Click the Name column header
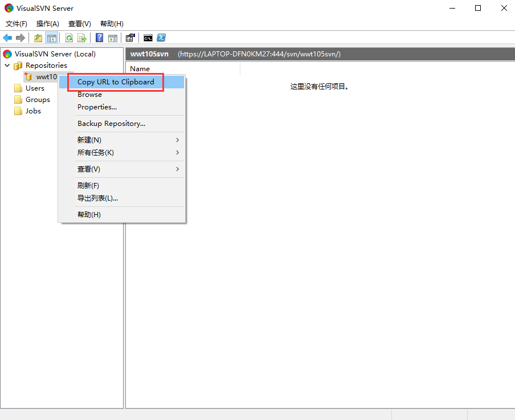 [140, 69]
